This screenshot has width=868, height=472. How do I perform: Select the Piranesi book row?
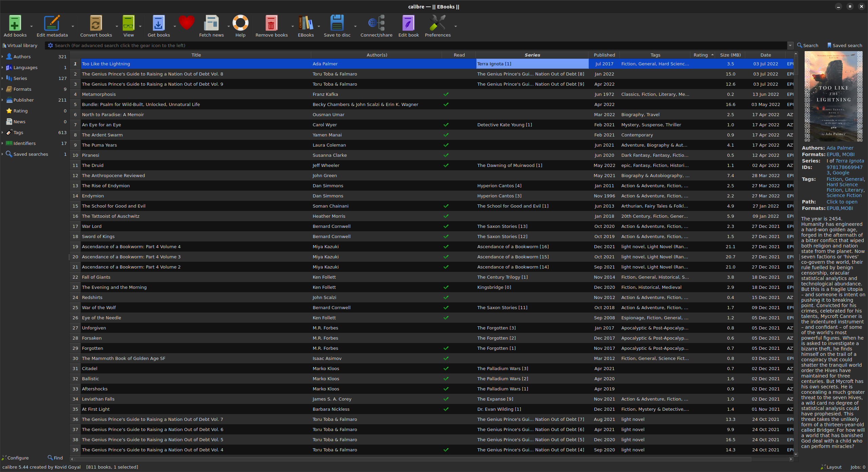coord(437,155)
